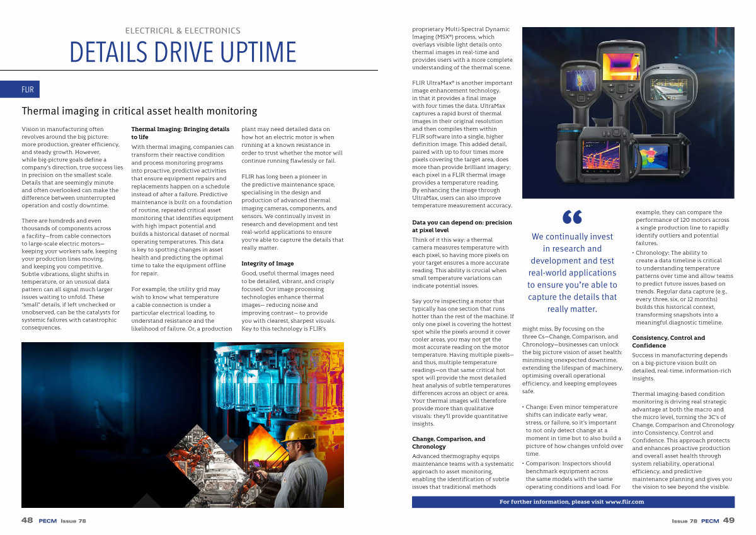Click the 'Integrity of Image' heading
756x535 pixels.
[268, 263]
